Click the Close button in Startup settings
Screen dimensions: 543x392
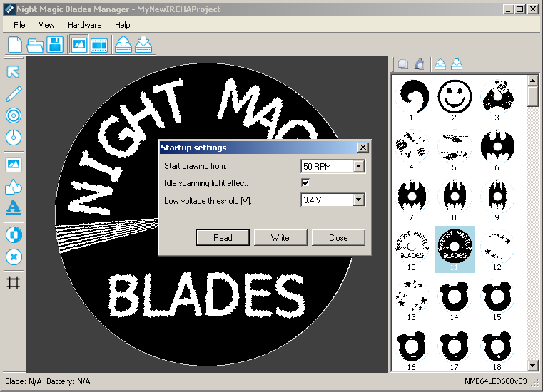click(338, 237)
